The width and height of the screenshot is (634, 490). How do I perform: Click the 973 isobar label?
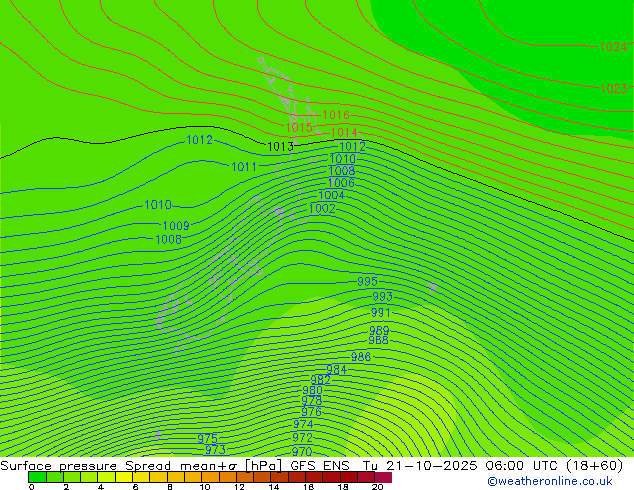[x=215, y=449]
